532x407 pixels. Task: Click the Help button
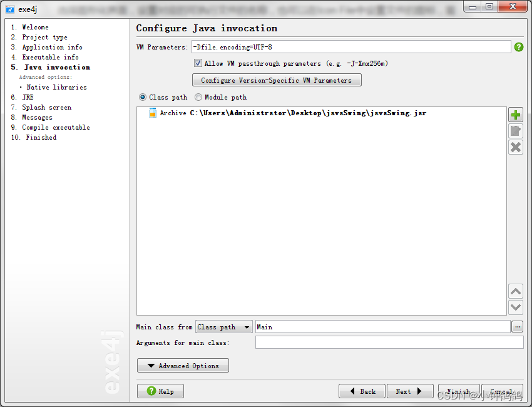click(x=160, y=391)
